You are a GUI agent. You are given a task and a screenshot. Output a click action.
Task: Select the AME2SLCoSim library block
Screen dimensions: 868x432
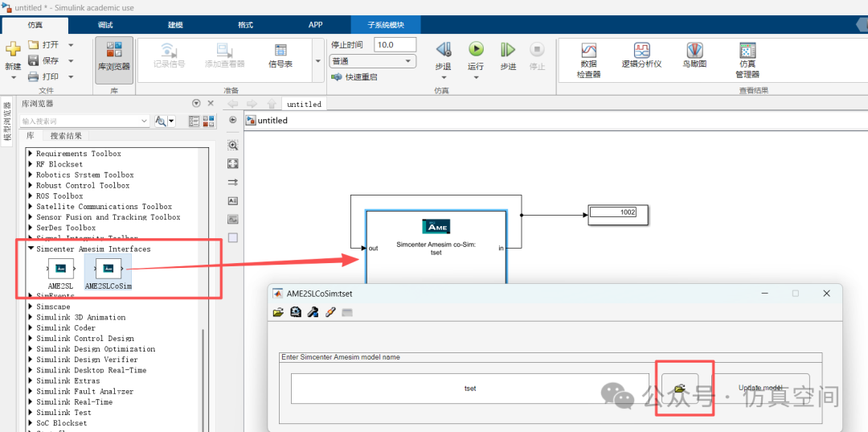click(108, 270)
